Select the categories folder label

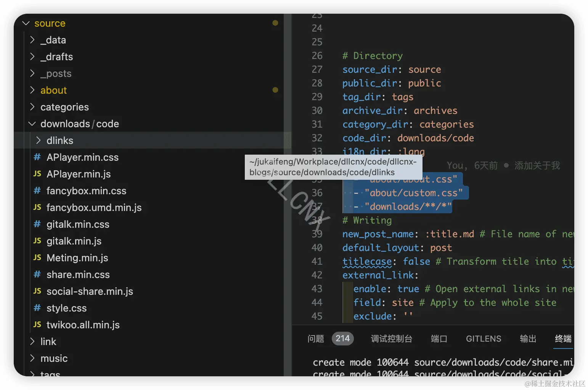click(x=64, y=107)
